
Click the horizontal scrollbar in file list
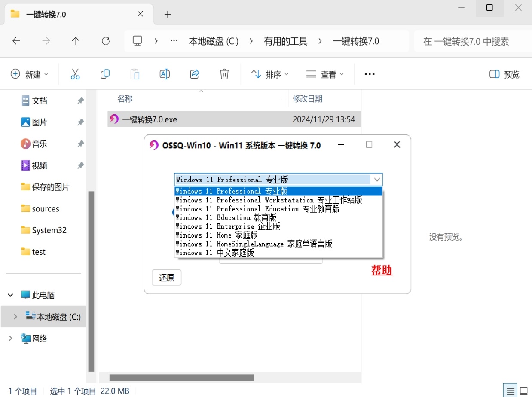pyautogui.click(x=182, y=378)
